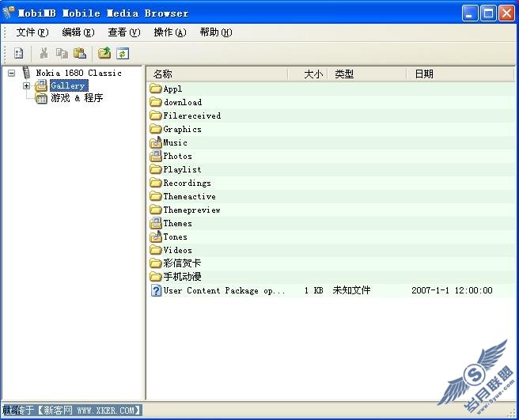519x420 pixels.
Task: Go up one folder level icon
Action: [104, 53]
